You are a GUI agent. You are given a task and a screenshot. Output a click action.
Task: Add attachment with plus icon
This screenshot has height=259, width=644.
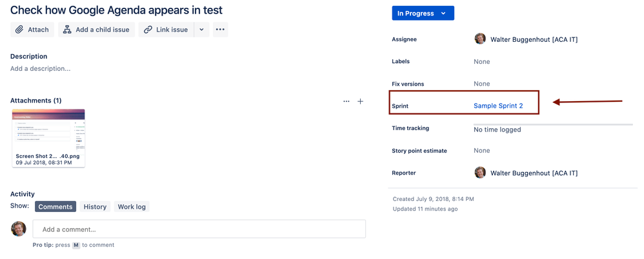click(x=360, y=101)
